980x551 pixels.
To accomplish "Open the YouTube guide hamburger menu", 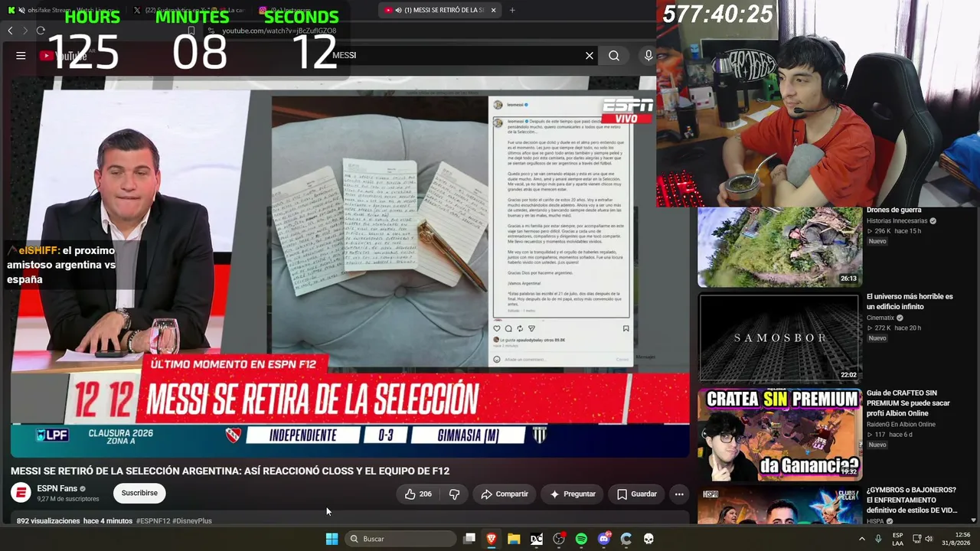I will (x=21, y=55).
